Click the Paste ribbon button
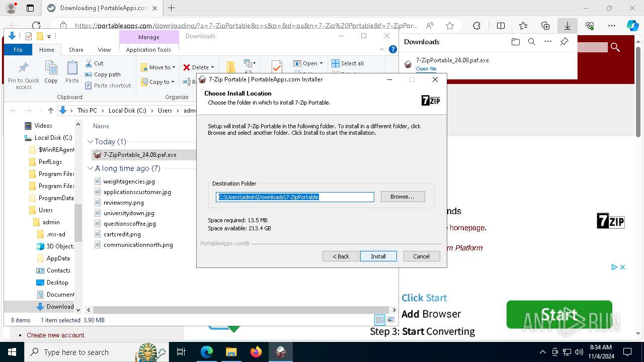The height and width of the screenshot is (362, 644). coord(72,72)
